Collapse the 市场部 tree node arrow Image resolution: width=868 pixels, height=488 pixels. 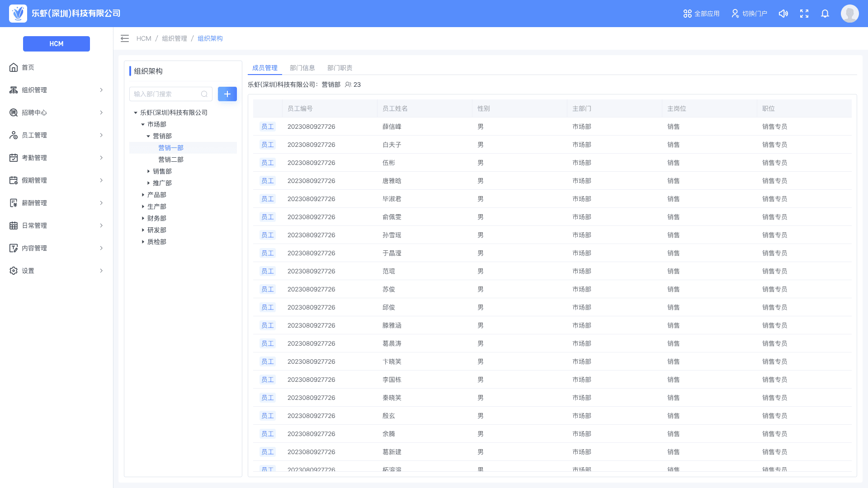(x=143, y=124)
